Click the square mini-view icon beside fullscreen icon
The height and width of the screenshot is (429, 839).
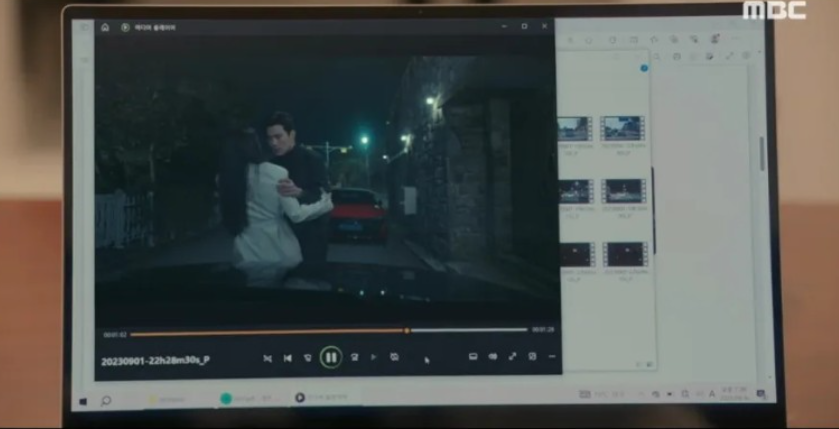tap(532, 356)
